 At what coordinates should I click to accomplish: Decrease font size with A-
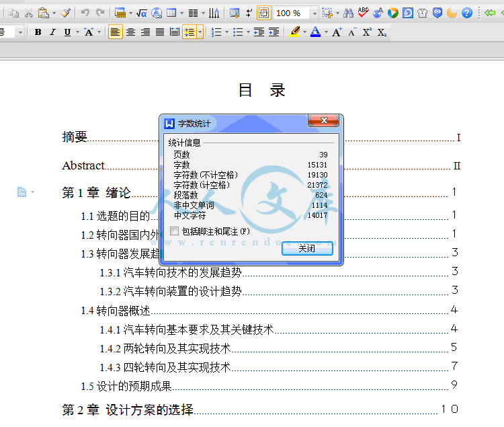point(352,32)
